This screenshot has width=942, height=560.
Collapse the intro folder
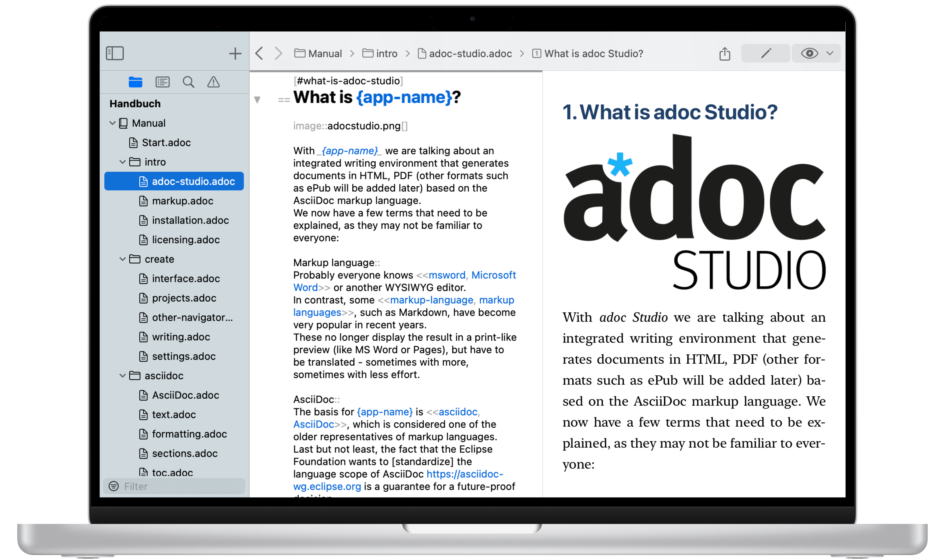pyautogui.click(x=122, y=162)
